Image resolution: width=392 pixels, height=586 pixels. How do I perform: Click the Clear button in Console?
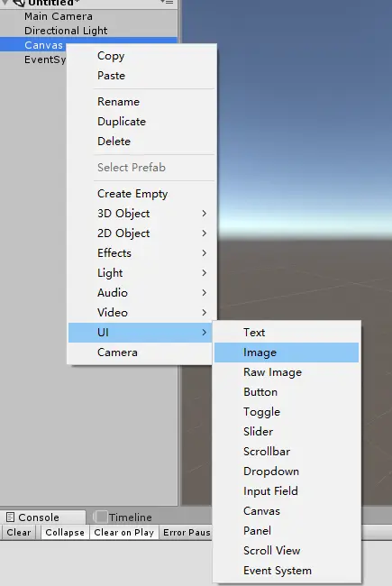pyautogui.click(x=19, y=532)
